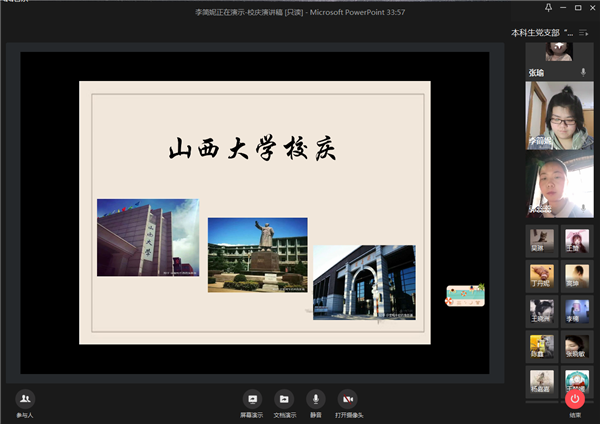600x424 pixels.
Task: Click the 山西大学校庆 slide title
Action: point(253,150)
